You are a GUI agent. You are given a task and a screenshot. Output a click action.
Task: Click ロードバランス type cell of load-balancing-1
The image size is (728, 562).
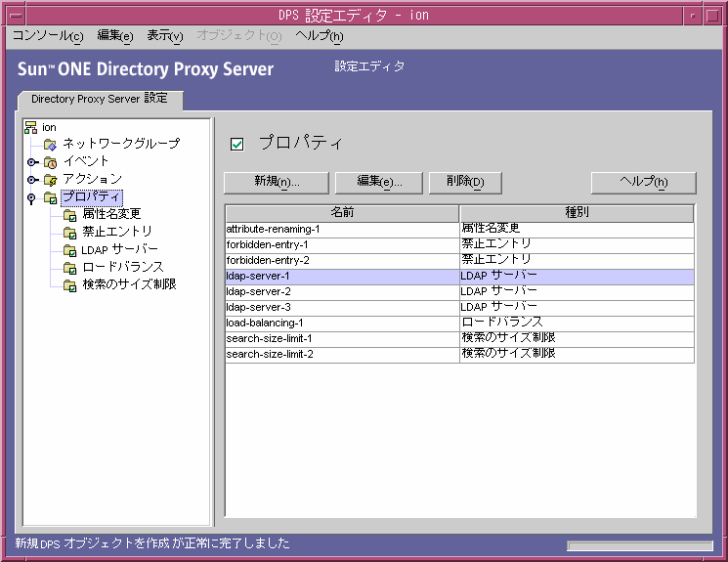point(577,324)
